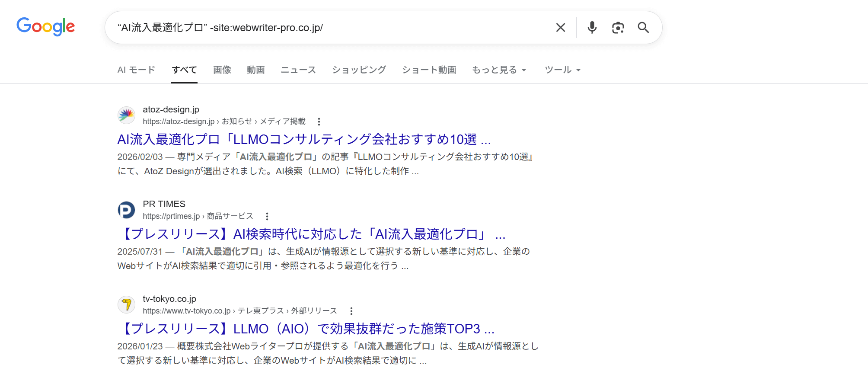Switch to 画像 tab
The width and height of the screenshot is (868, 384).
click(x=222, y=70)
